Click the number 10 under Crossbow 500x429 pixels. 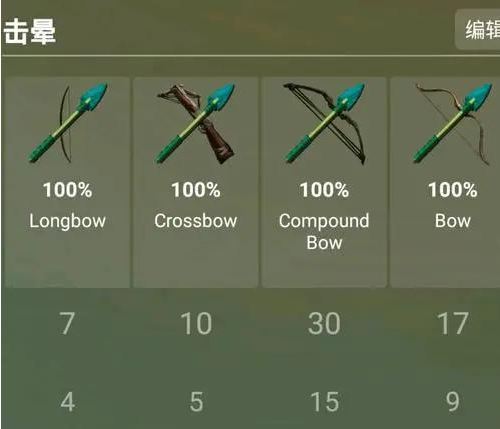pyautogui.click(x=196, y=323)
